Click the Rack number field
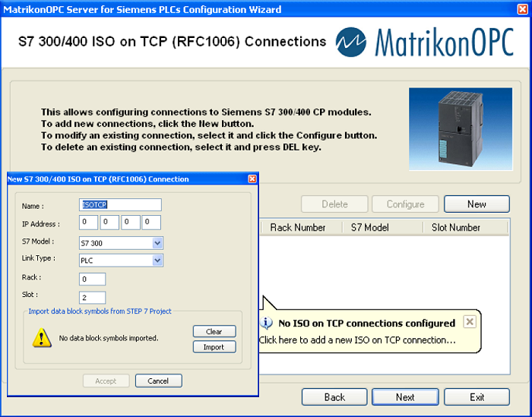 [x=92, y=279]
